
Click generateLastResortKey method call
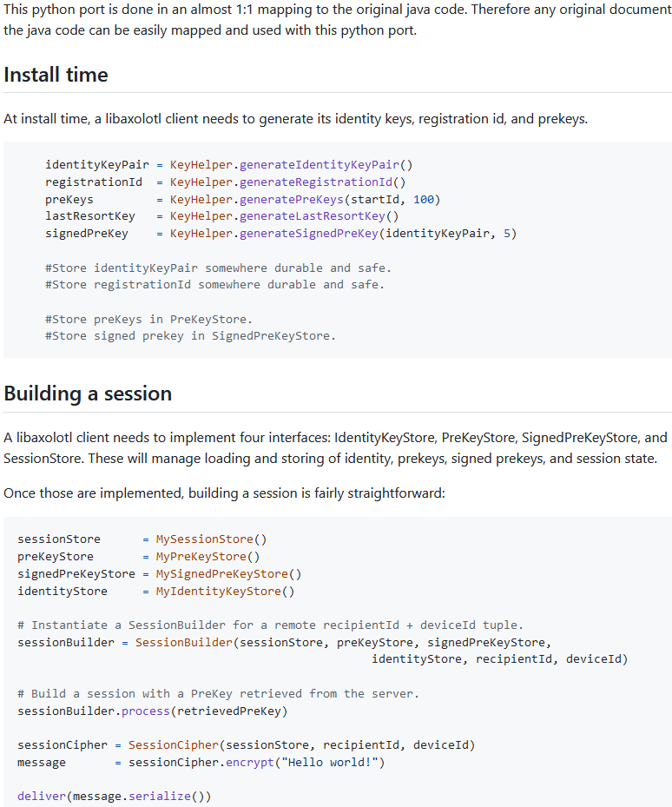pyautogui.click(x=312, y=216)
